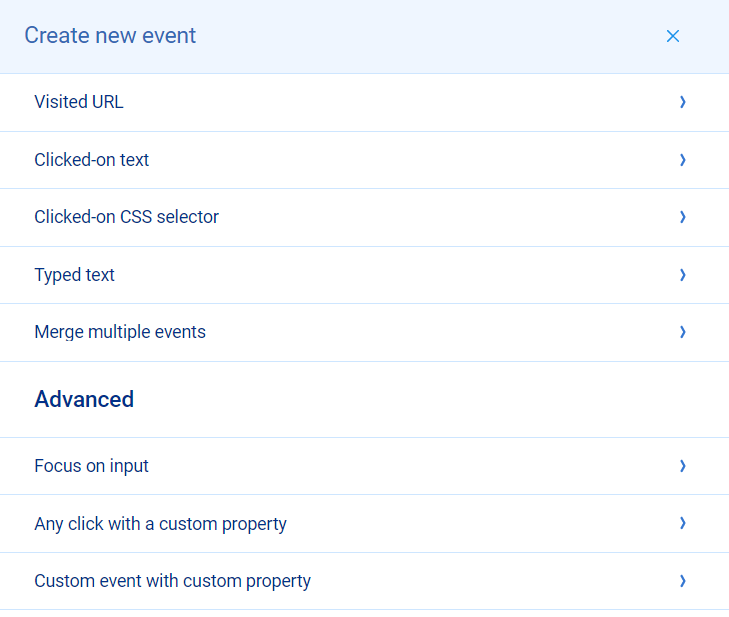Click the Advanced section heading
The width and height of the screenshot is (729, 617).
point(84,400)
